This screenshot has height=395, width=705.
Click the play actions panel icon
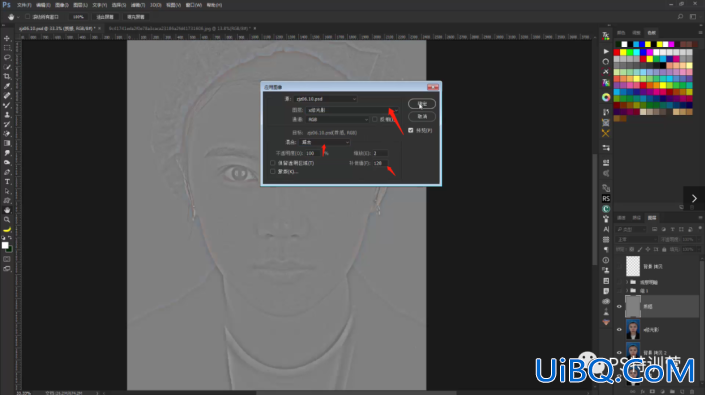(606, 51)
